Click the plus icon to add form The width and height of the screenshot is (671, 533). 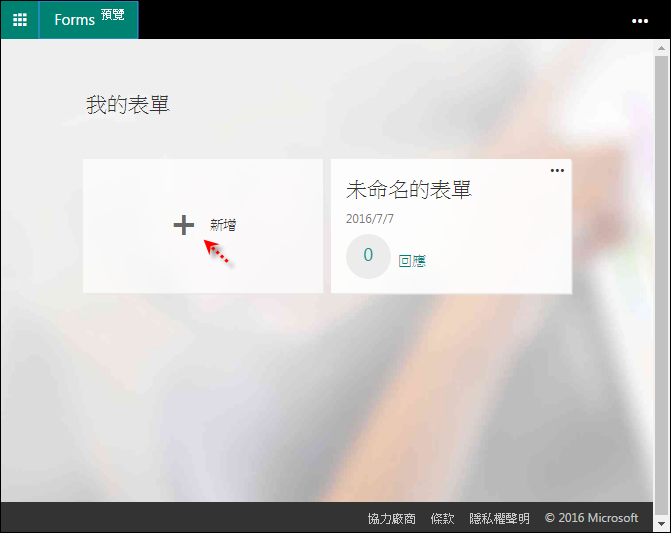(x=184, y=225)
